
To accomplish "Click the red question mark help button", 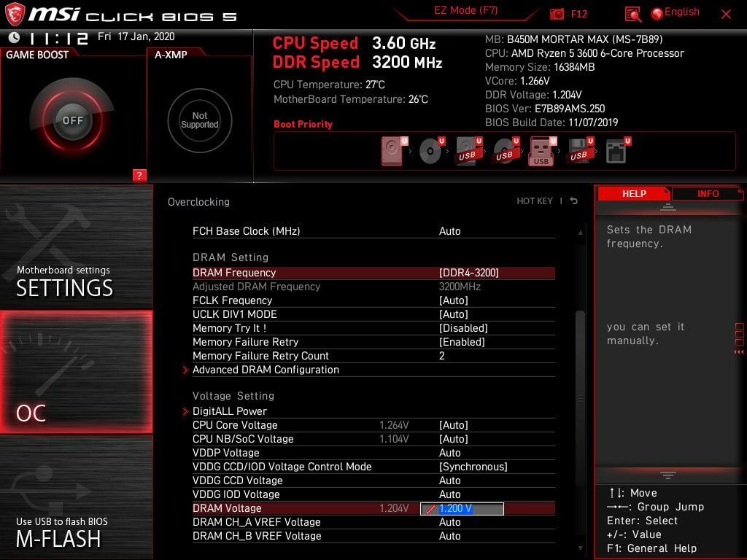I will click(x=139, y=176).
